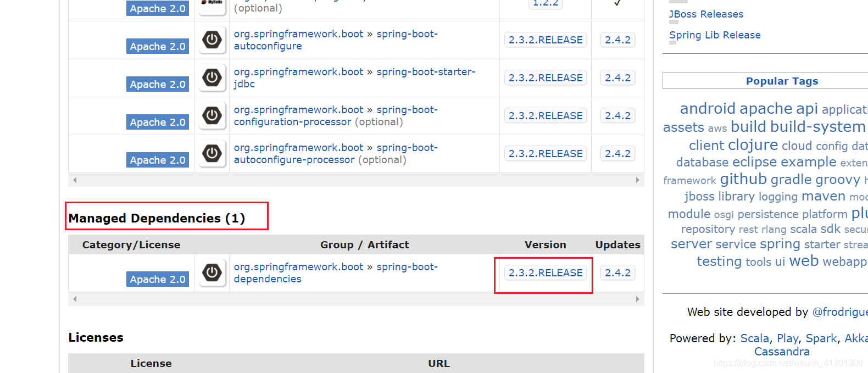Click the scala tag

pyautogui.click(x=803, y=229)
